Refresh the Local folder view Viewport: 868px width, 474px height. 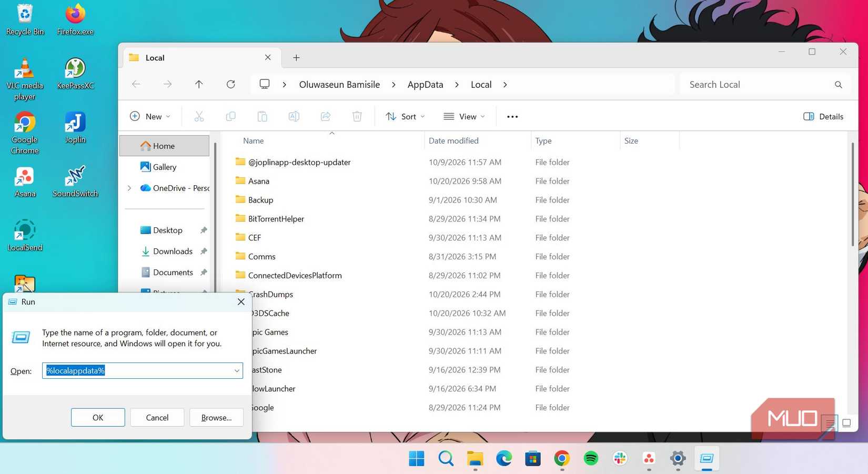[x=230, y=84]
